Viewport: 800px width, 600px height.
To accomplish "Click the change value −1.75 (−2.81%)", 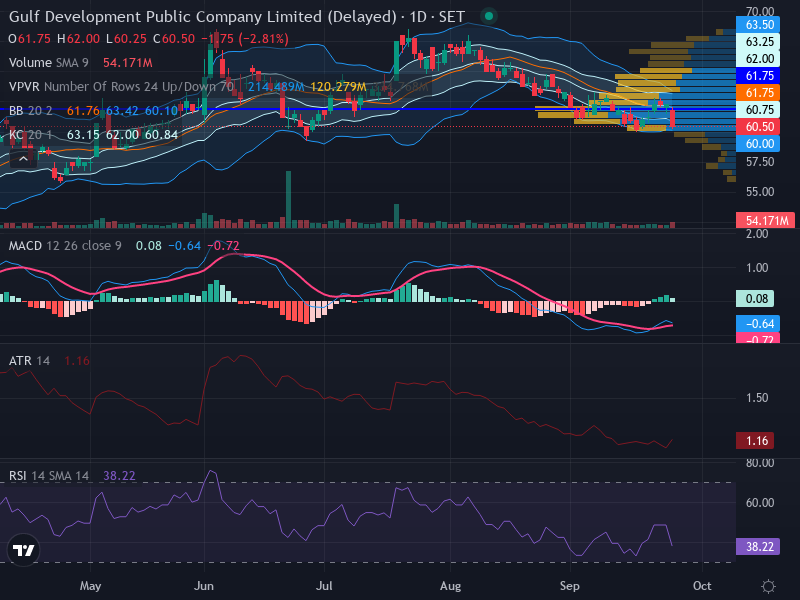I will pyautogui.click(x=245, y=39).
